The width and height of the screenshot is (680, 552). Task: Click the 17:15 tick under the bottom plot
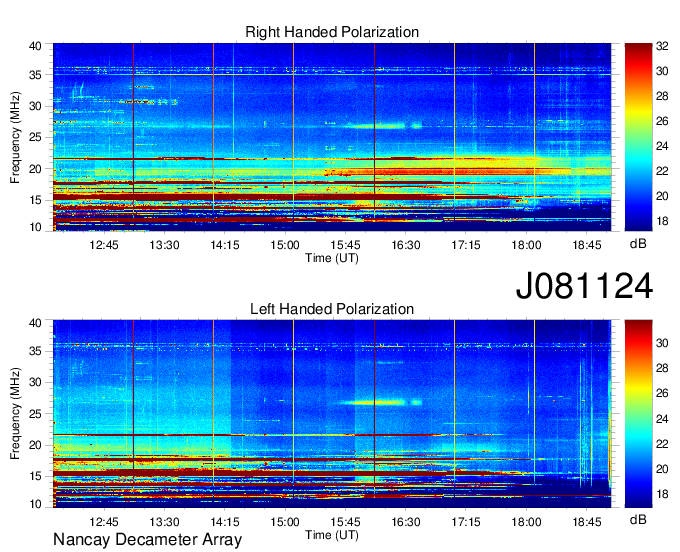pos(466,522)
